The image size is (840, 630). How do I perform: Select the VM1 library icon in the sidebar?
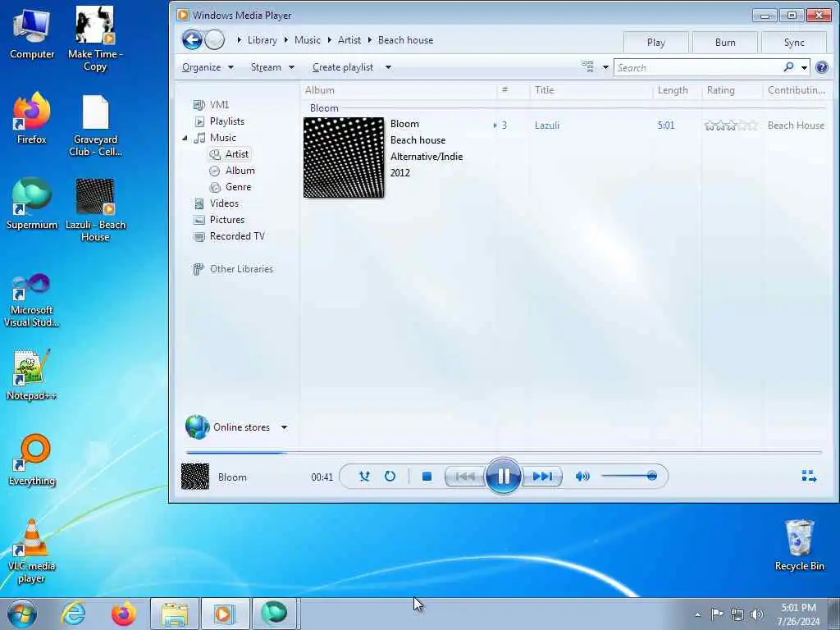(199, 105)
